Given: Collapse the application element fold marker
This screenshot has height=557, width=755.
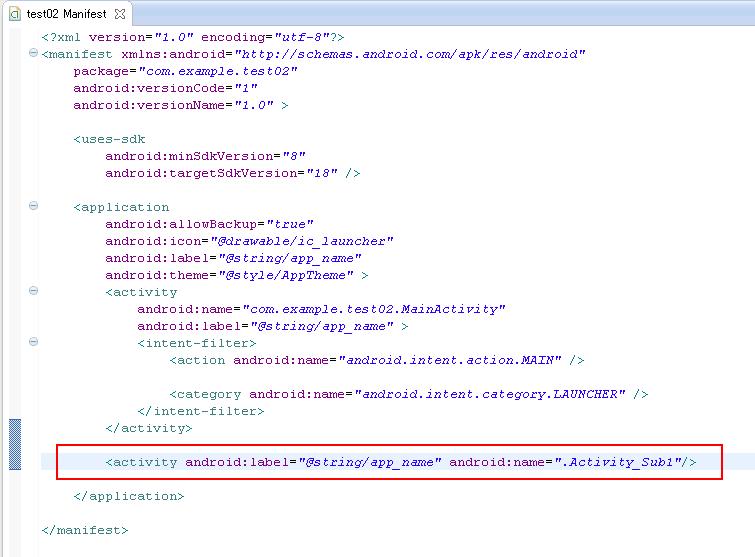Looking at the screenshot, I should tap(33, 206).
